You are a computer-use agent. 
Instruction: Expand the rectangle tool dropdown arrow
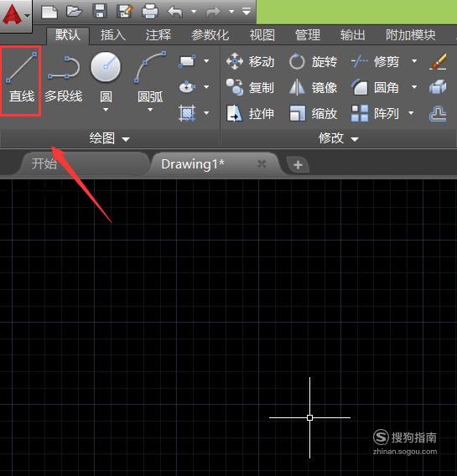pos(206,61)
